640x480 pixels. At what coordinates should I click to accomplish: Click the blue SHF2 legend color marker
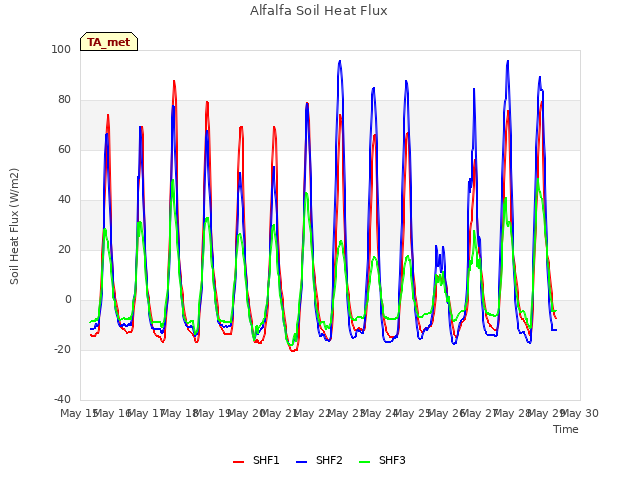point(301,462)
